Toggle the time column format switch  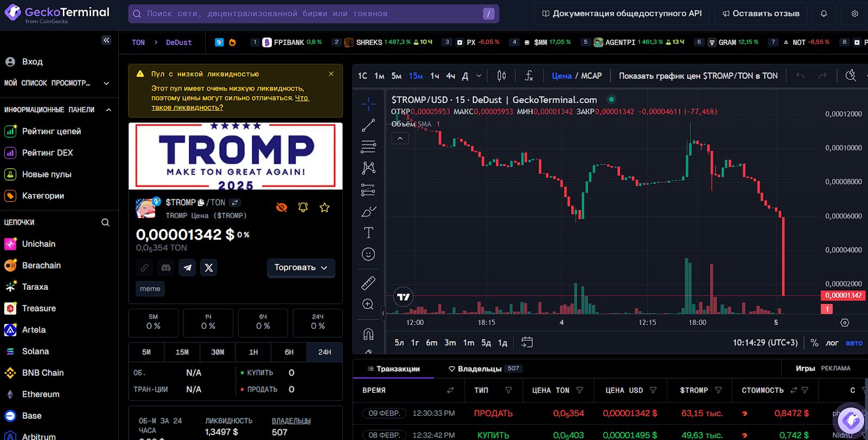[450, 390]
